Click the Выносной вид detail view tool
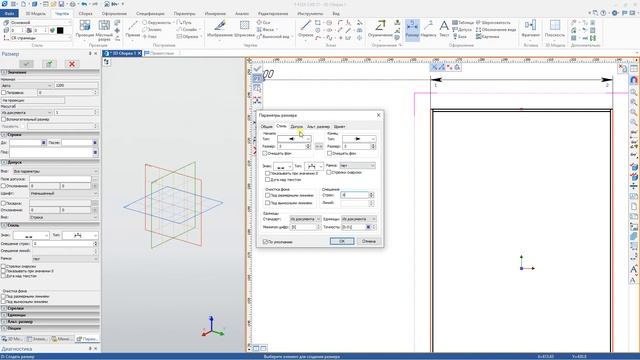Screen dimensions: 640x360 click(273, 36)
